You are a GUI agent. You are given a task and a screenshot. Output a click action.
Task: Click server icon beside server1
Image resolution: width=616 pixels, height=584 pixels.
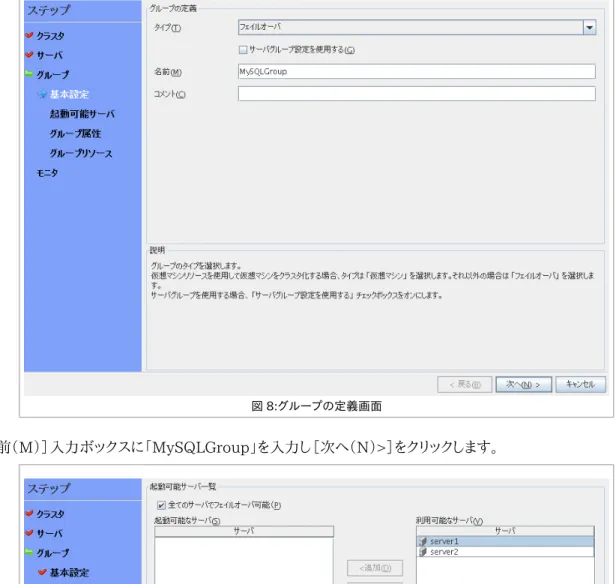(423, 542)
